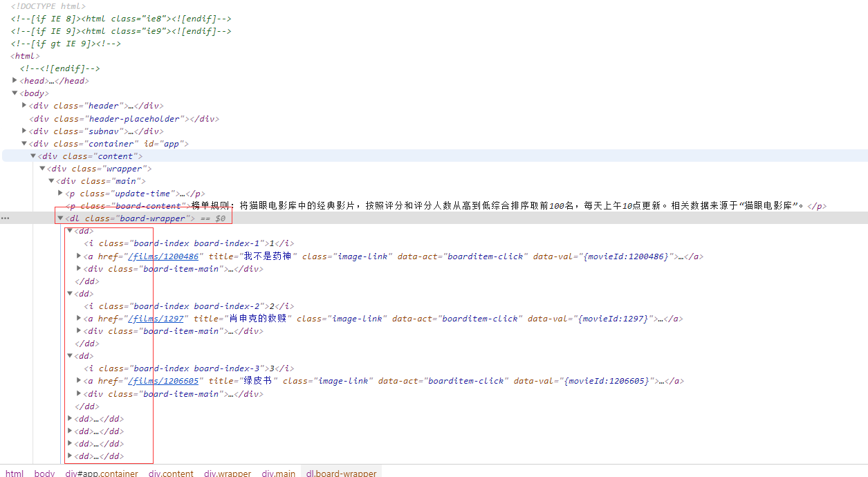Viewport: 868px width, 477px height.
Task: Collapse the div class content node
Action: (x=33, y=156)
